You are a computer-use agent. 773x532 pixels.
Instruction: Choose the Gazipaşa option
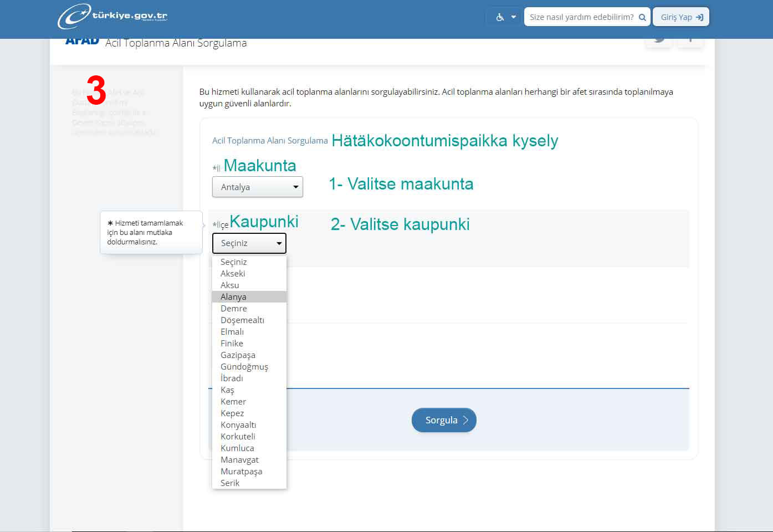[238, 355]
